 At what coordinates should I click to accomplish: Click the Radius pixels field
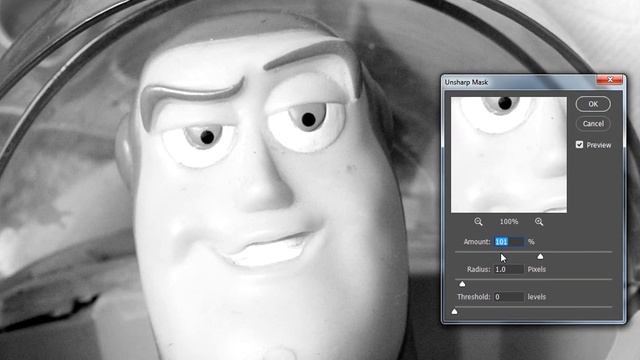coord(509,269)
